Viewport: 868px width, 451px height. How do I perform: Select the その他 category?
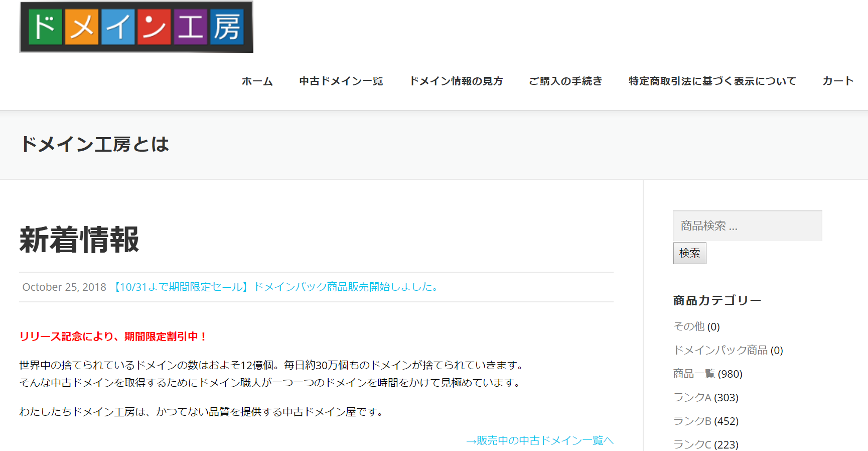(x=688, y=327)
